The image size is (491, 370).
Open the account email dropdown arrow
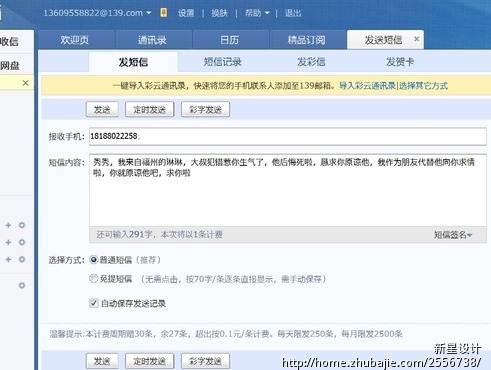149,13
